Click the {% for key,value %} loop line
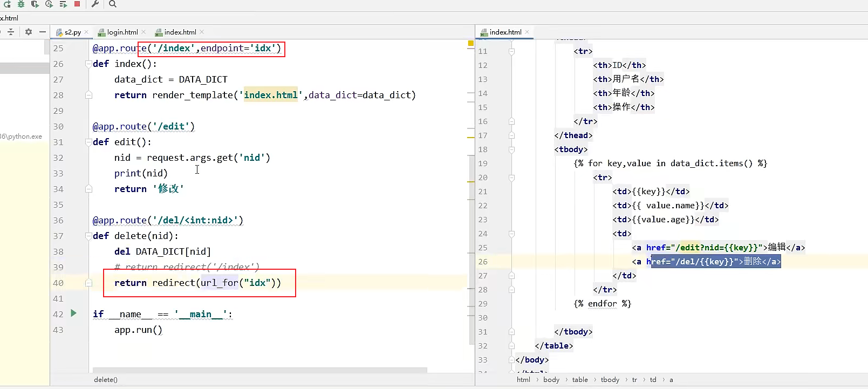The height and width of the screenshot is (389, 868). pos(670,163)
